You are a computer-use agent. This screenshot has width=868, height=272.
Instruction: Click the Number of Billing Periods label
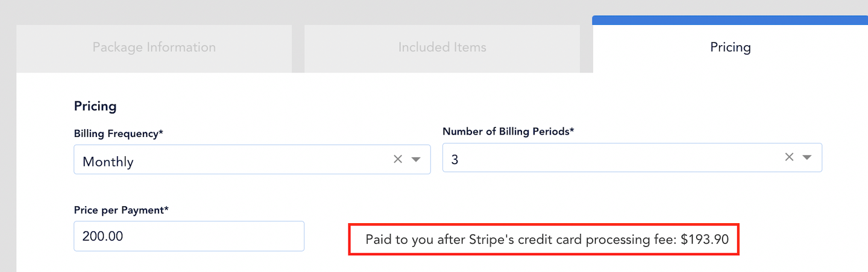click(x=508, y=131)
